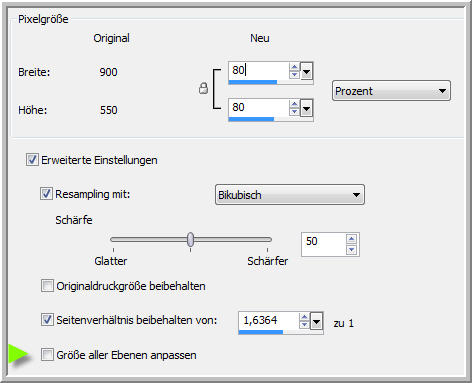
Task: Click the Schärfe slider handle
Action: tap(190, 239)
